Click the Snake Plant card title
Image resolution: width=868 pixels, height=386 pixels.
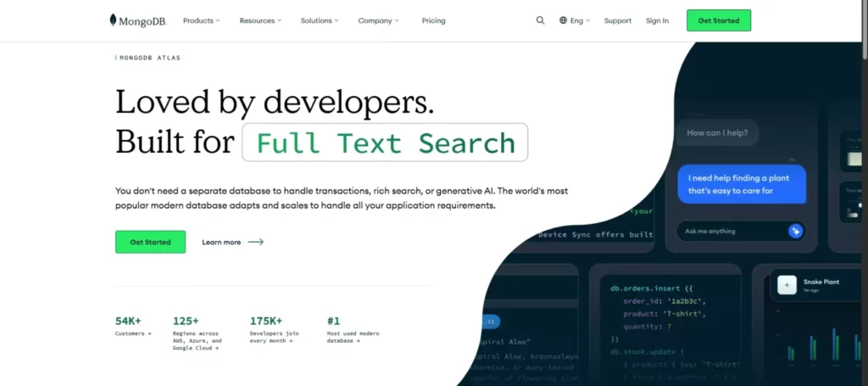click(x=821, y=282)
